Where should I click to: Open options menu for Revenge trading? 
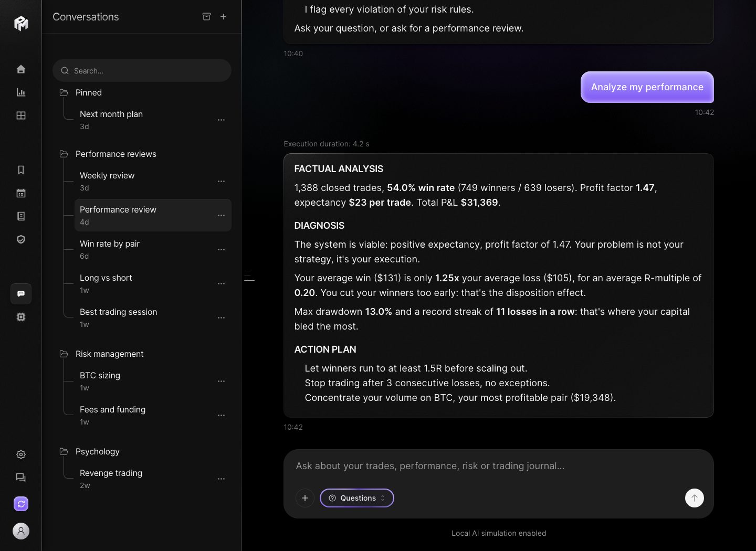coord(221,479)
